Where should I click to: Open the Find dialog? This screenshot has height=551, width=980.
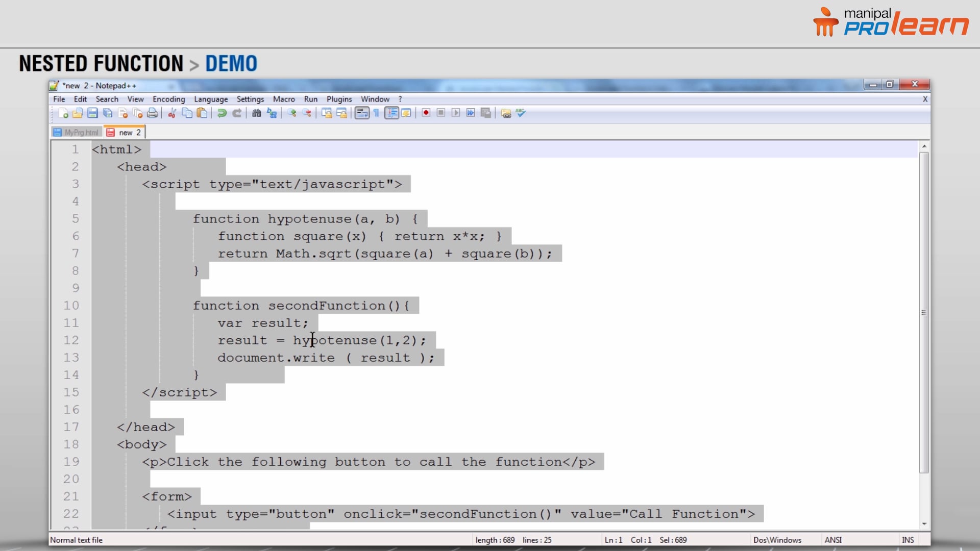tap(256, 113)
